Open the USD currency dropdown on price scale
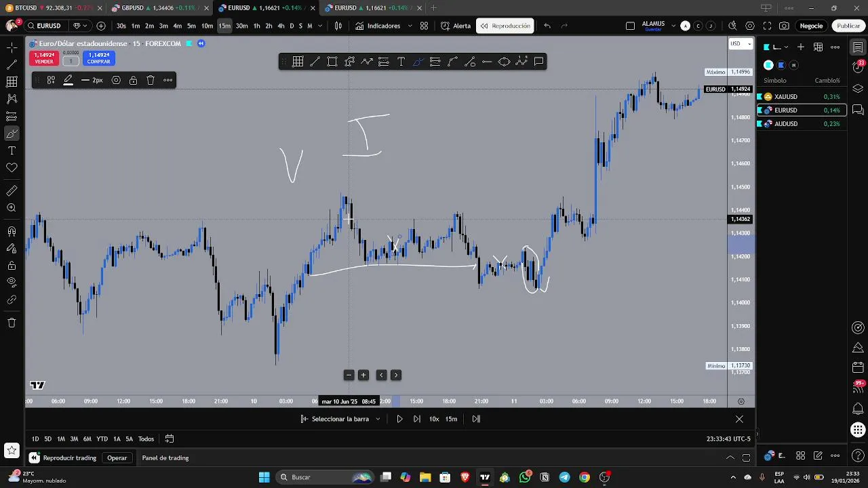Image resolution: width=868 pixels, height=488 pixels. (x=741, y=43)
